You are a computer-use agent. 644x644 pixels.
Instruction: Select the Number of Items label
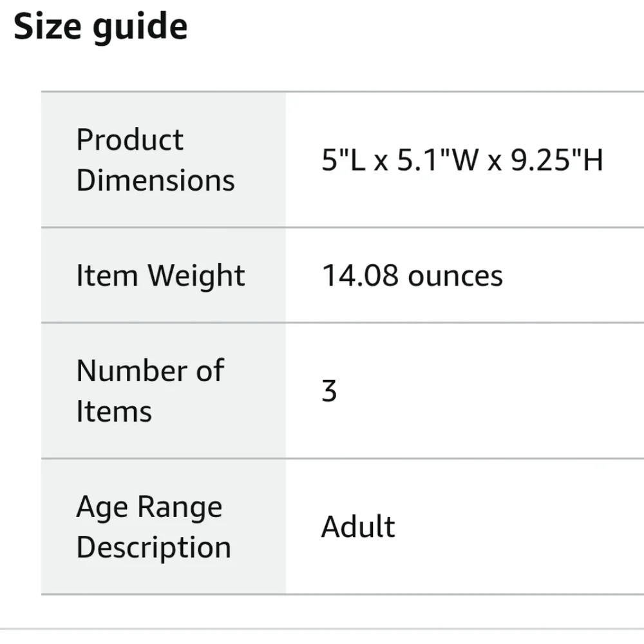click(x=150, y=391)
